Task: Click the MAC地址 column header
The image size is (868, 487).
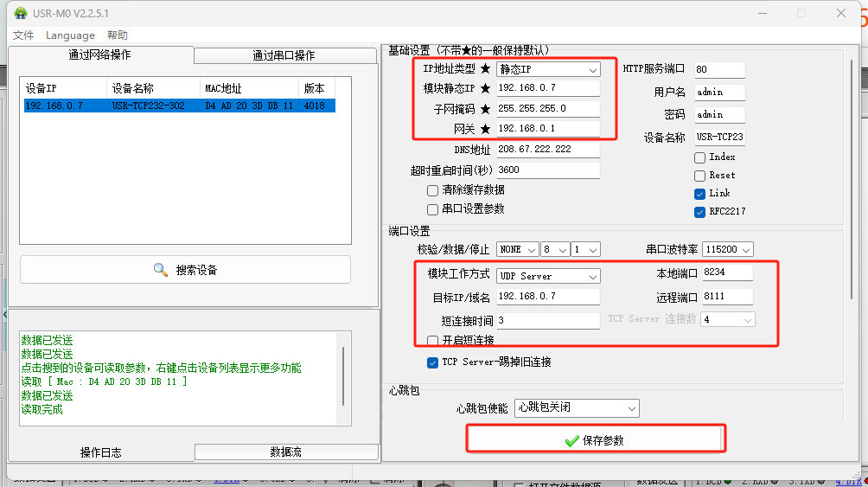Action: [x=249, y=88]
